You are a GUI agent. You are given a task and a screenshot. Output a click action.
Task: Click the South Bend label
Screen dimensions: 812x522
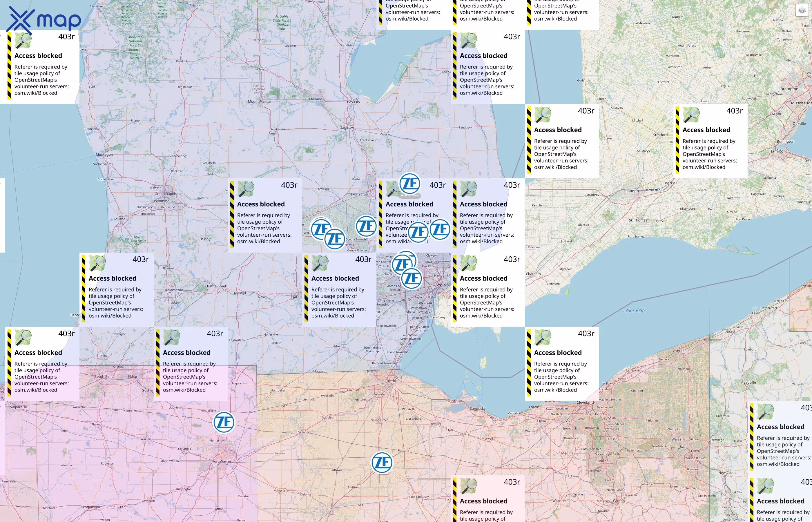[104, 377]
